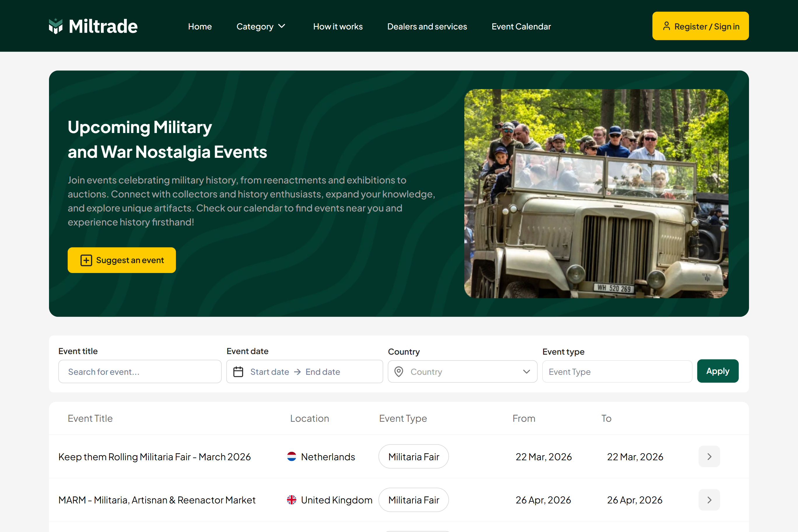Click the Start date field
Viewport: 798px width, 532px height.
[269, 372]
